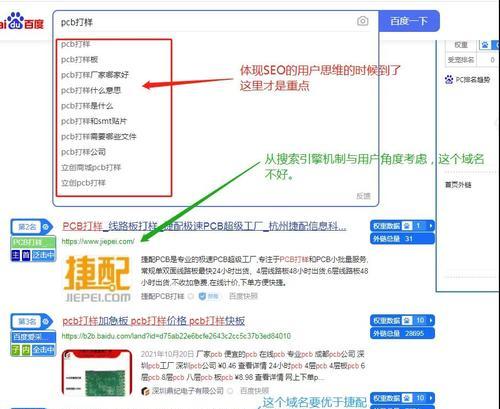Viewport: 500px width, 409px height.
Task: Click the paw icon in top 权重数据 badge
Action: pyautogui.click(x=407, y=226)
